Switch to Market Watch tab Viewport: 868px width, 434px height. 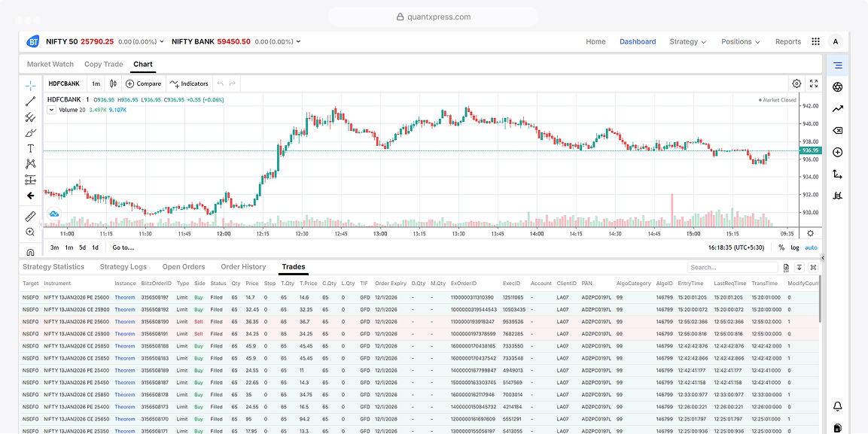[50, 64]
